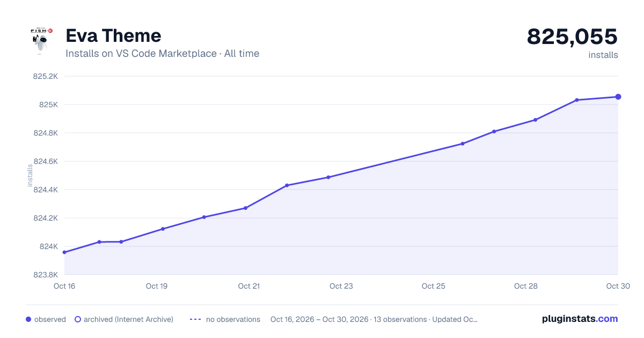Screen dimensions: 644x338
Task: Click the Eva Theme title text
Action: (113, 36)
